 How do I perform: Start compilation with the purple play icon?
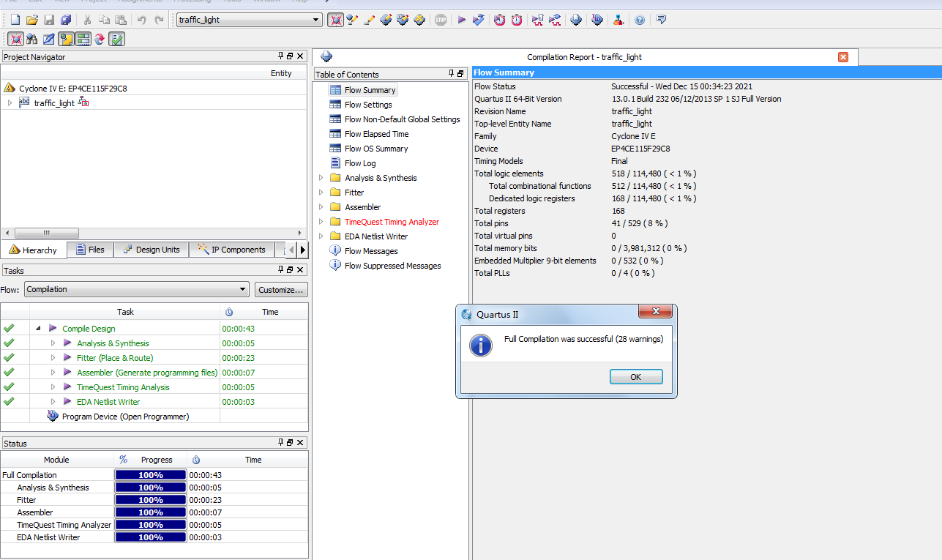(461, 20)
